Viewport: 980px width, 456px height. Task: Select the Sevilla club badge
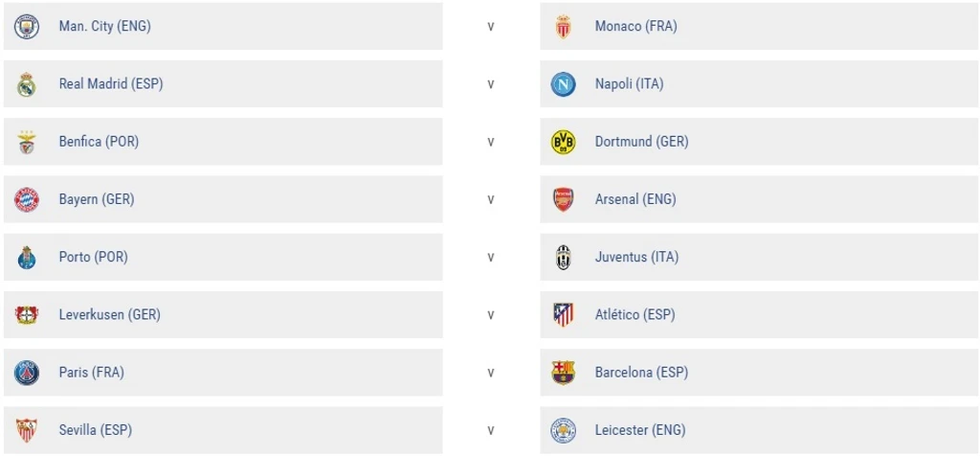click(27, 430)
